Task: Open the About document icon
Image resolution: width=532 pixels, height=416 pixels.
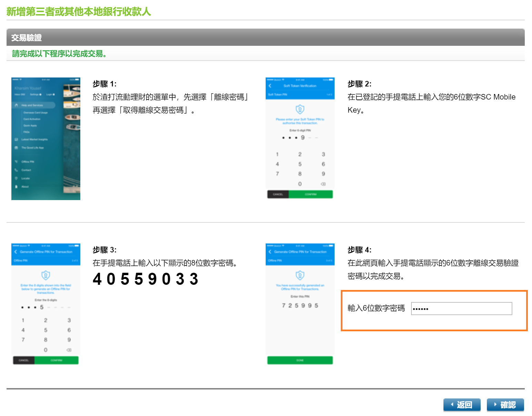Action: tap(16, 187)
